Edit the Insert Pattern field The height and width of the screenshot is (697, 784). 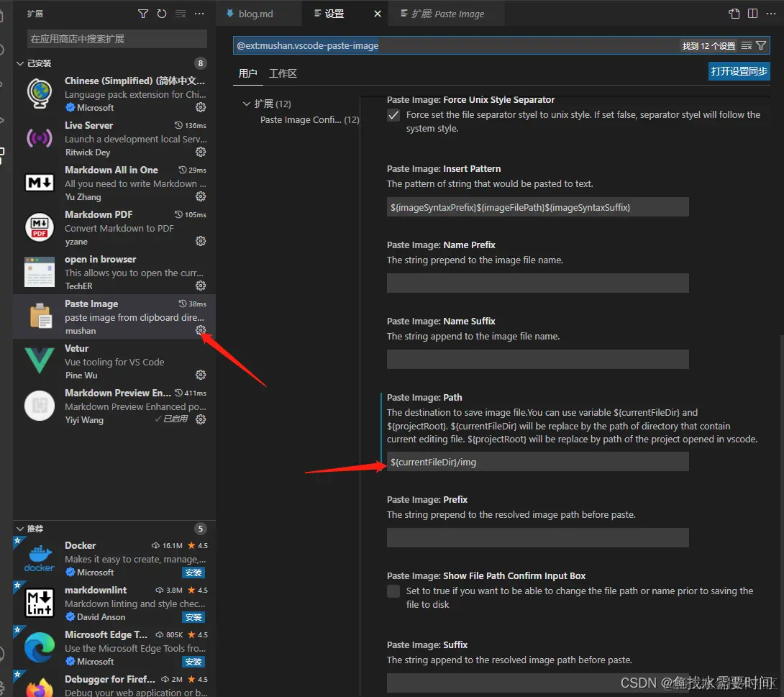[x=537, y=207]
